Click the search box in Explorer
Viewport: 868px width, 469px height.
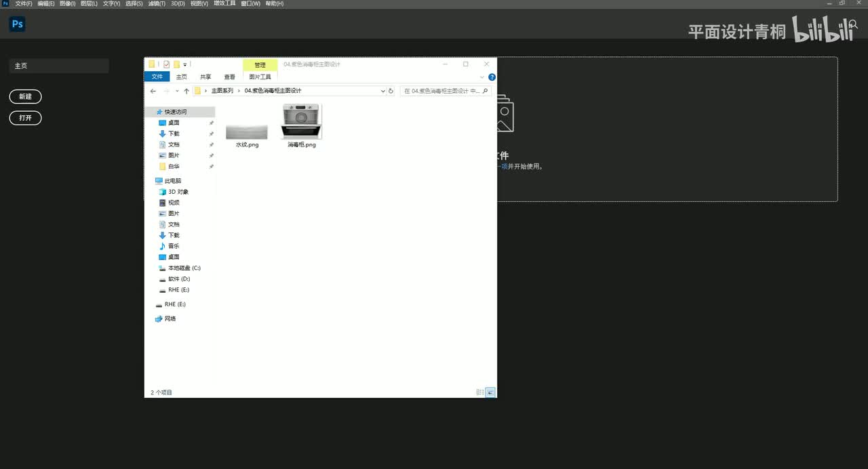[446, 91]
